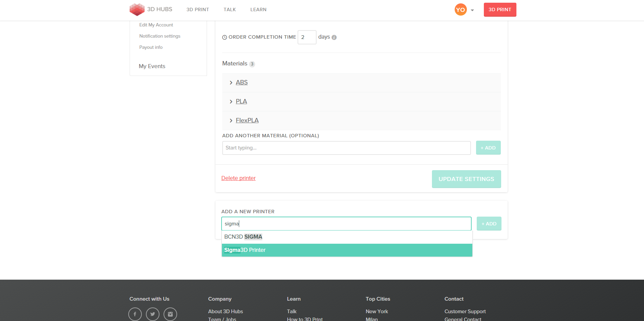Image resolution: width=644 pixels, height=321 pixels.
Task: Open the Facebook social icon
Action: (135, 314)
